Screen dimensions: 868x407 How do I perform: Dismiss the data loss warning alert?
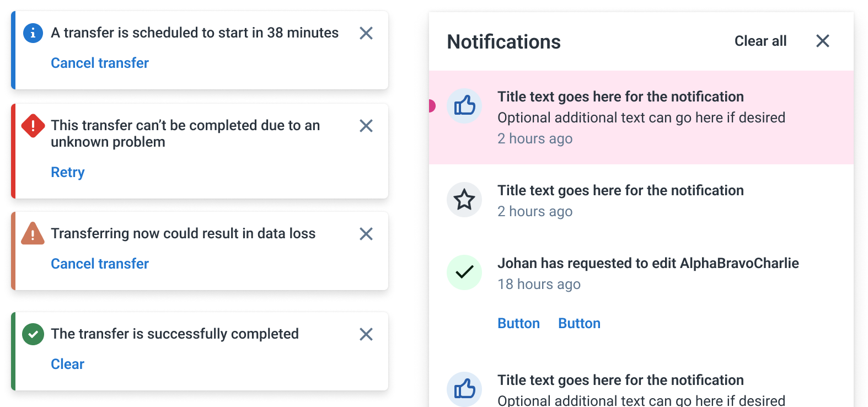[366, 234]
